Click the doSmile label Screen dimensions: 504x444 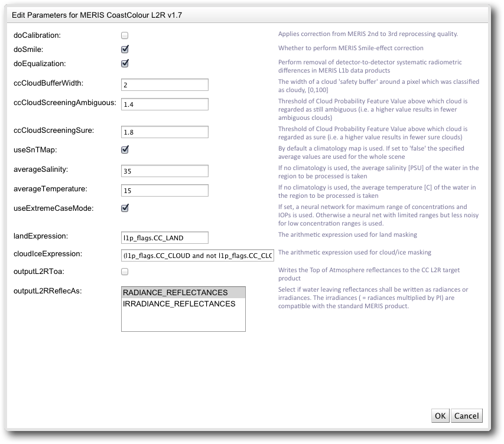pos(28,50)
